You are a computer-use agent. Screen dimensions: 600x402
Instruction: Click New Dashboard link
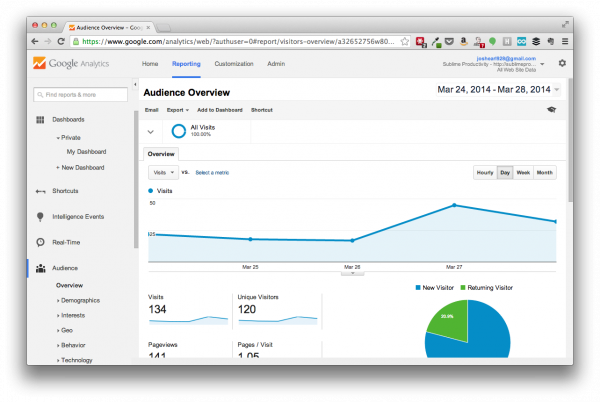(80, 168)
